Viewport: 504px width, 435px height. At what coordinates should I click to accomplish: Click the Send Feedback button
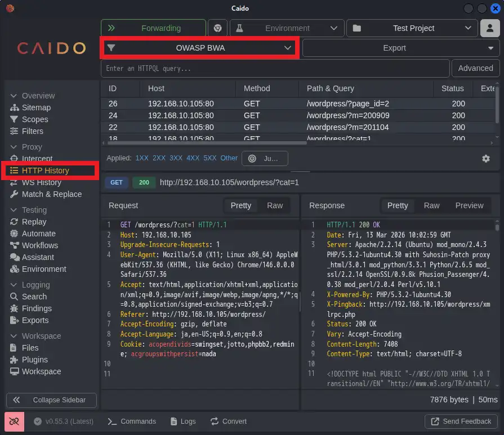[461, 421]
